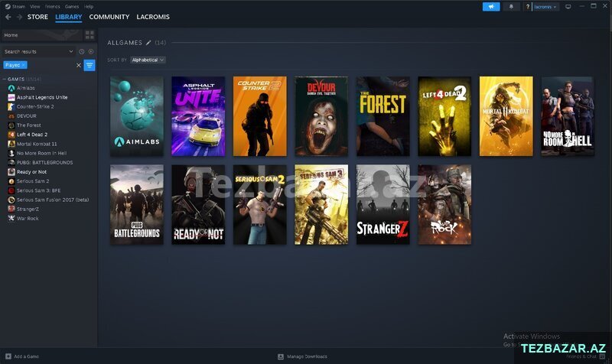Screen dimensions: 612x364
Task: Open the Alphabetical sort dropdown
Action: (148, 60)
